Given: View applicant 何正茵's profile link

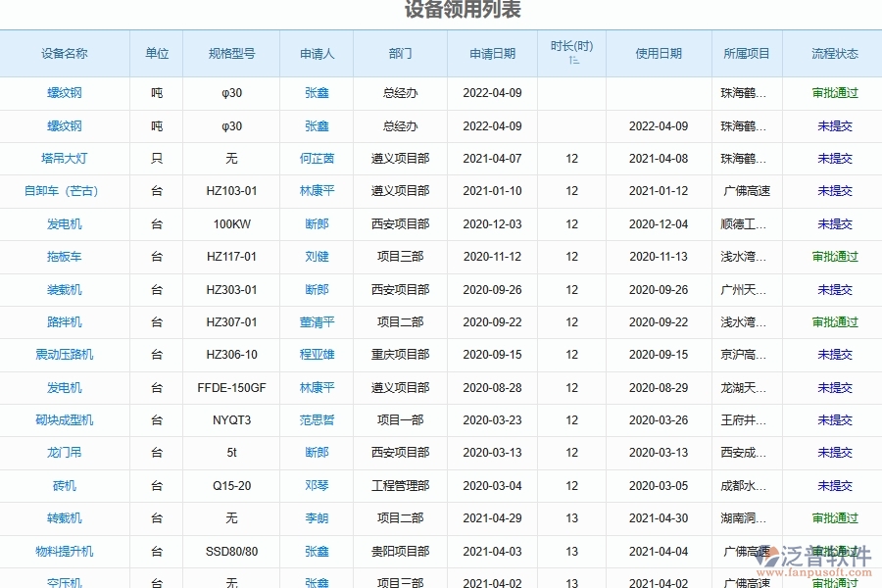Looking at the screenshot, I should coord(317,159).
